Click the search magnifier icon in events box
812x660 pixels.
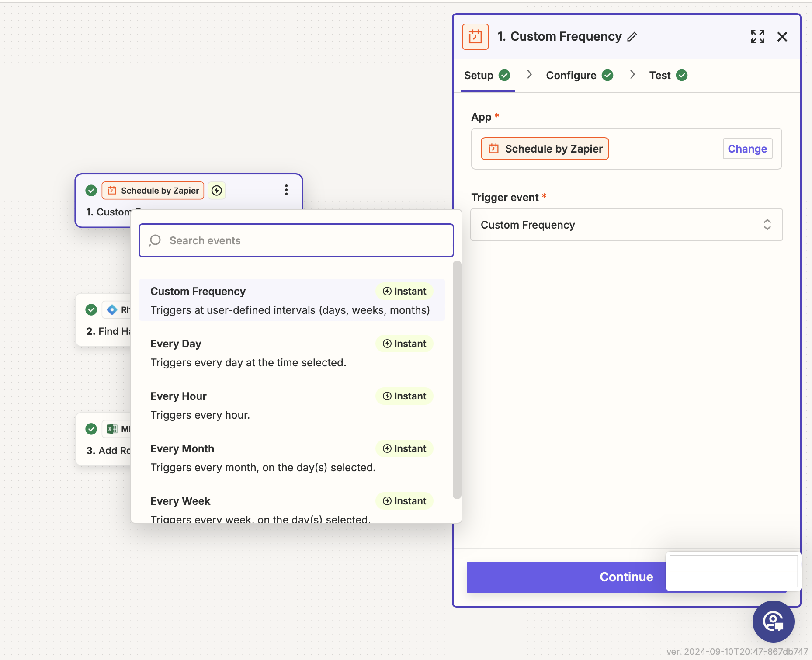(155, 240)
